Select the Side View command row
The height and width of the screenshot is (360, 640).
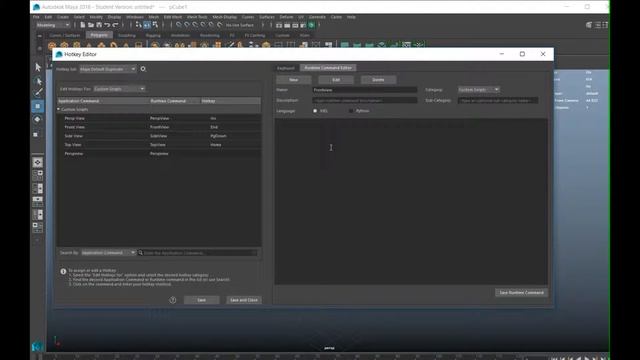[x=159, y=136]
